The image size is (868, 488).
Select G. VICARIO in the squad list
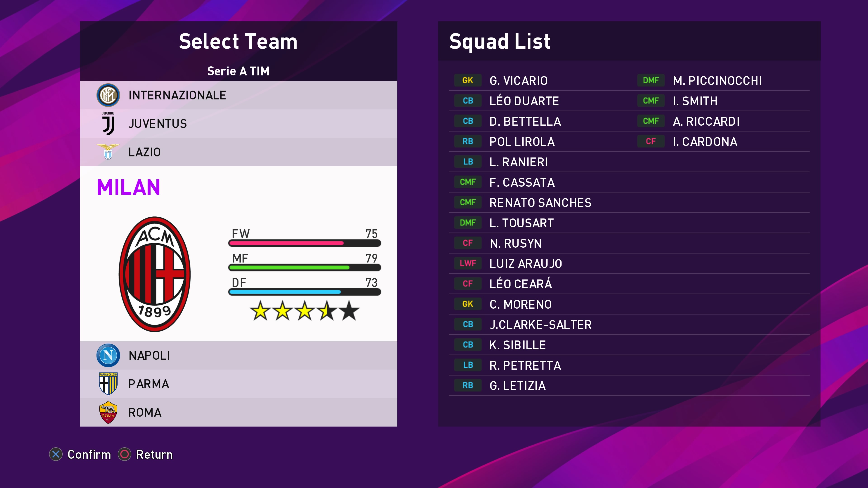click(518, 80)
